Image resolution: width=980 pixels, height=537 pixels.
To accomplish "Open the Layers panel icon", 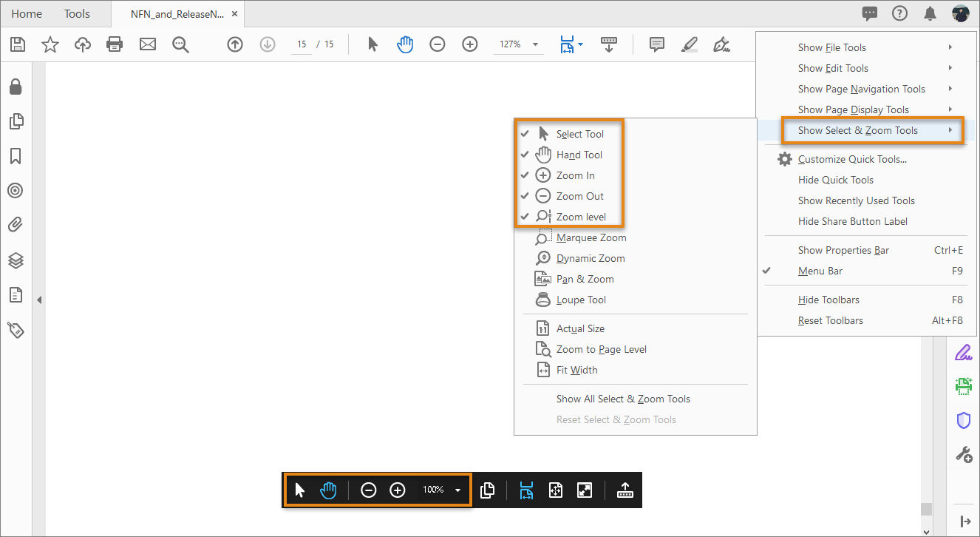I will (16, 260).
